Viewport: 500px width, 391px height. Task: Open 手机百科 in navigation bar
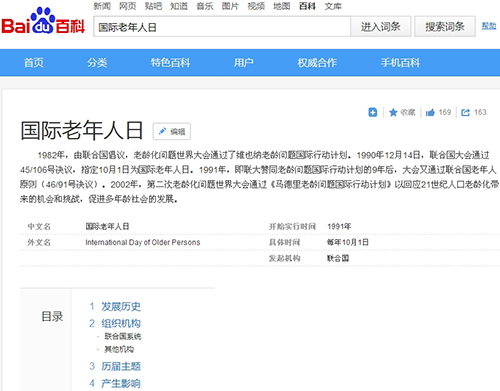point(400,63)
